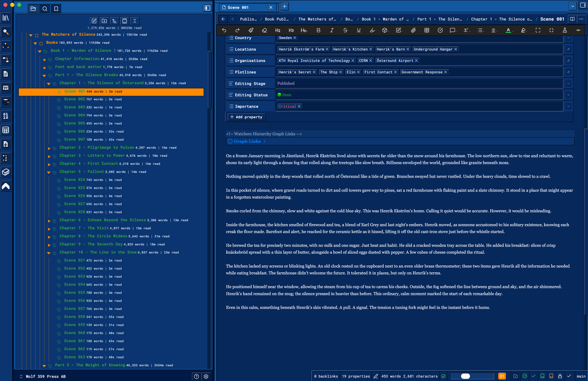Image resolution: width=588 pixels, height=381 pixels.
Task: Enter fullscreen focus mode icon
Action: pos(538,30)
